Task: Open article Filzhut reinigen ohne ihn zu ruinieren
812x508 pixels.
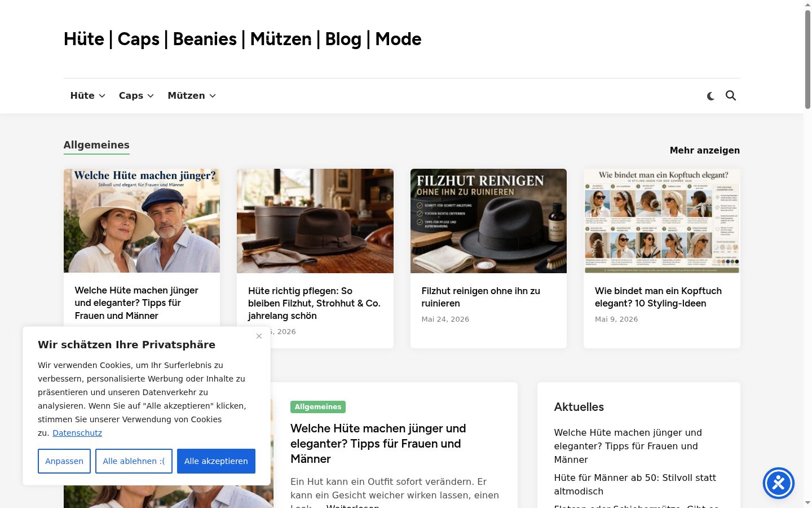Action: point(481,297)
